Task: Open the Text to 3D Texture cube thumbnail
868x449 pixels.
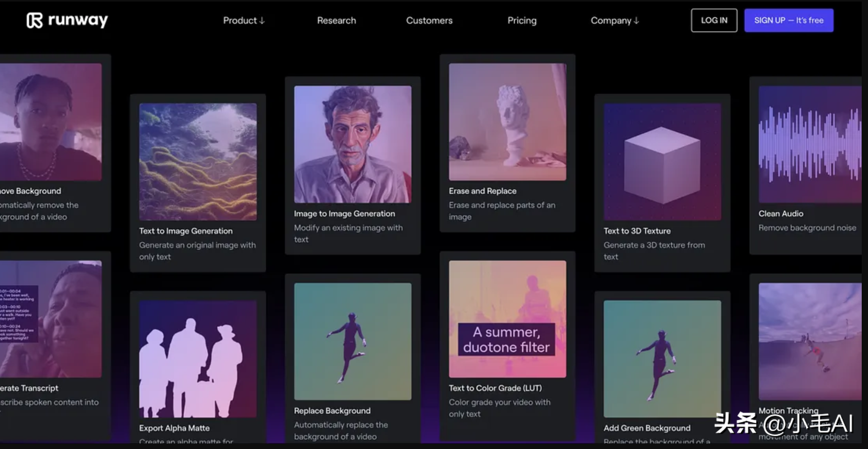Action: click(662, 162)
